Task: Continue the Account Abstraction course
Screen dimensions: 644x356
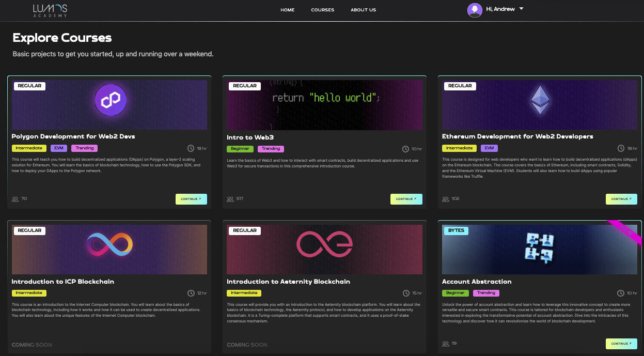Action: (x=621, y=344)
